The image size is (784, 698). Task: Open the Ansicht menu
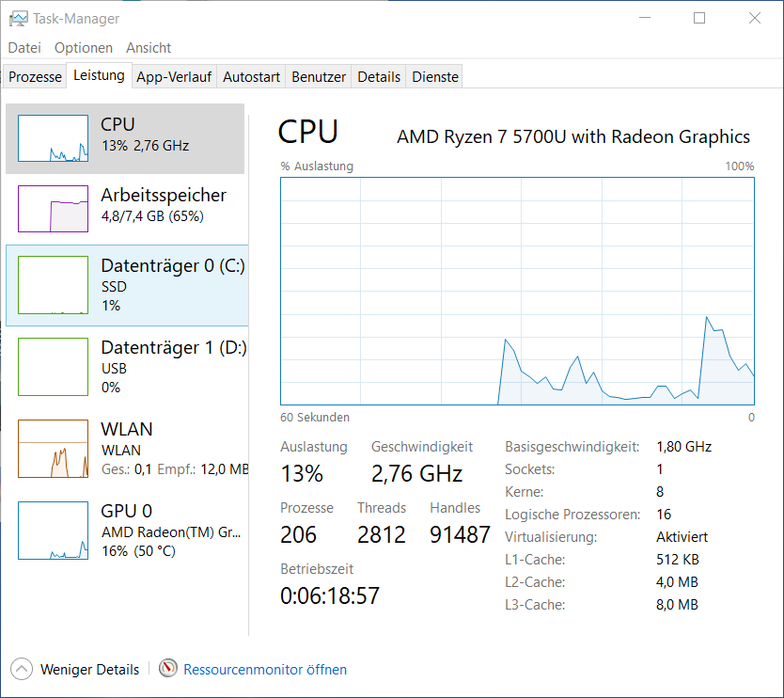[149, 48]
